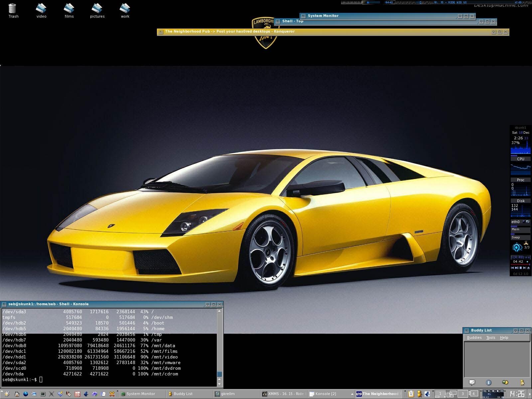Click the /mnt/video row in Konsole
The height and width of the screenshot is (399, 532).
click(x=90, y=357)
